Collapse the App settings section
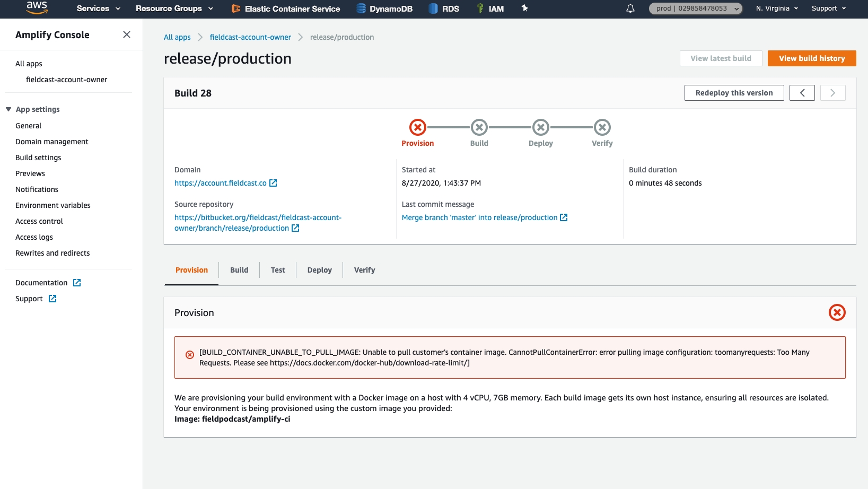868x489 pixels. point(8,109)
